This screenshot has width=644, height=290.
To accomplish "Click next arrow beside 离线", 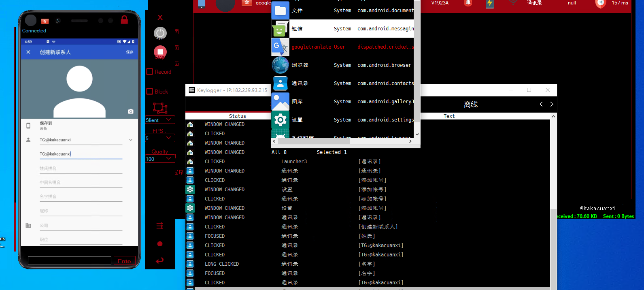I will point(552,104).
